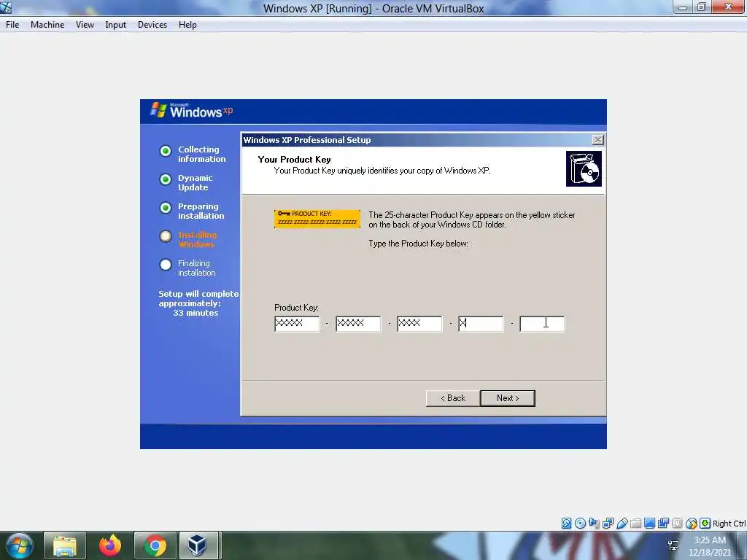Viewport: 747px width, 560px height.
Task: Open the Help menu
Action: 187,25
